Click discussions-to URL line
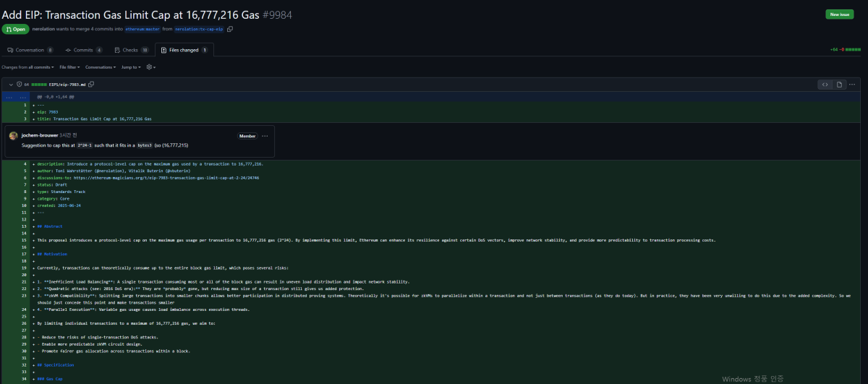This screenshot has width=868, height=384. click(x=148, y=177)
